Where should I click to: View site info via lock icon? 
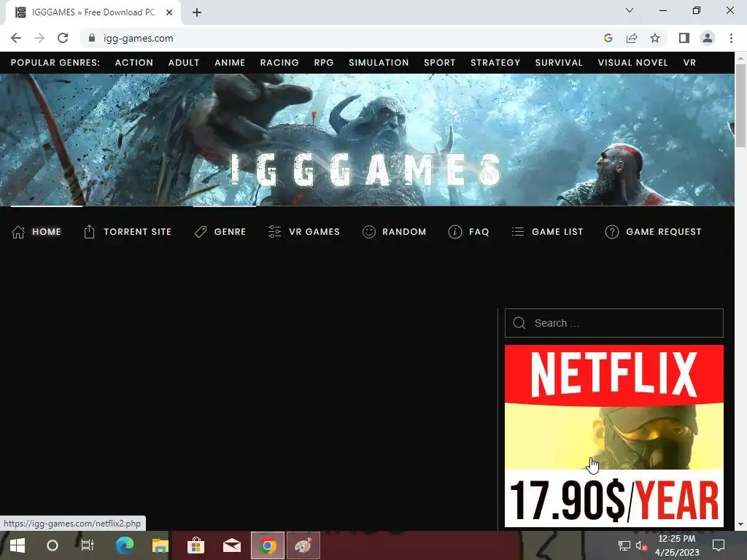(92, 38)
